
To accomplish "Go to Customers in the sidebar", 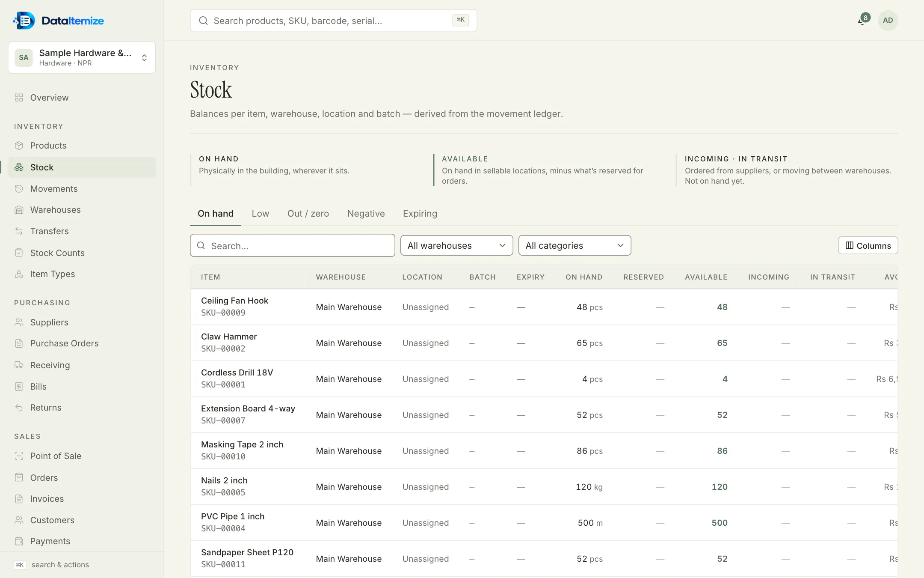I will pyautogui.click(x=52, y=520).
